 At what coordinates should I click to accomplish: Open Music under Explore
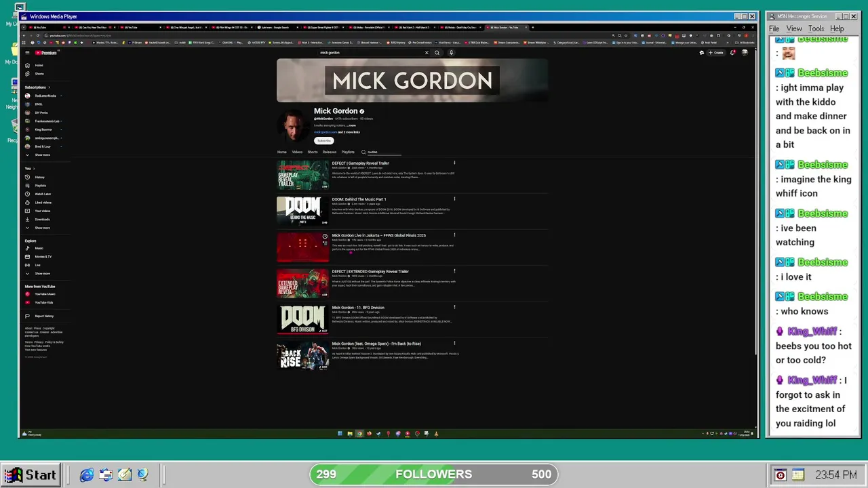[x=39, y=248]
